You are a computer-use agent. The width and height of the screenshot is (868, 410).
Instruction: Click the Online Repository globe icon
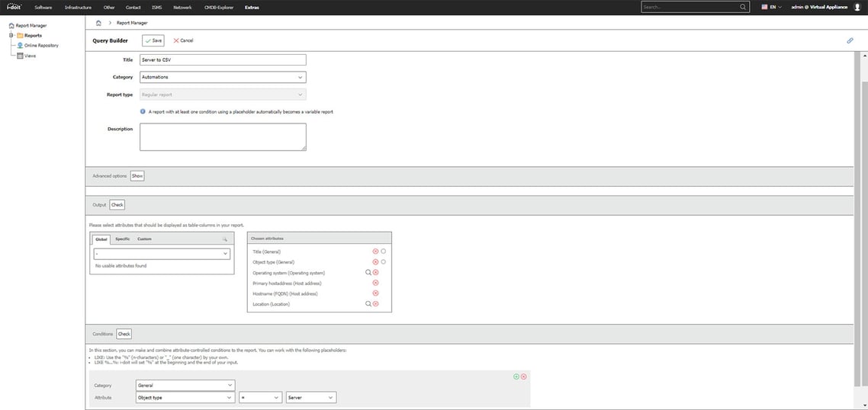tap(20, 46)
